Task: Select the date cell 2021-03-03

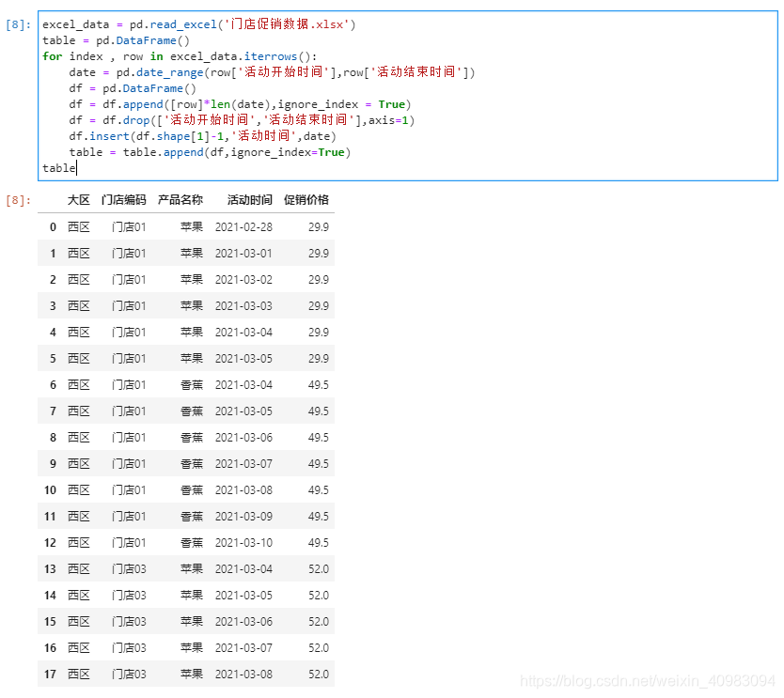Action: click(243, 305)
